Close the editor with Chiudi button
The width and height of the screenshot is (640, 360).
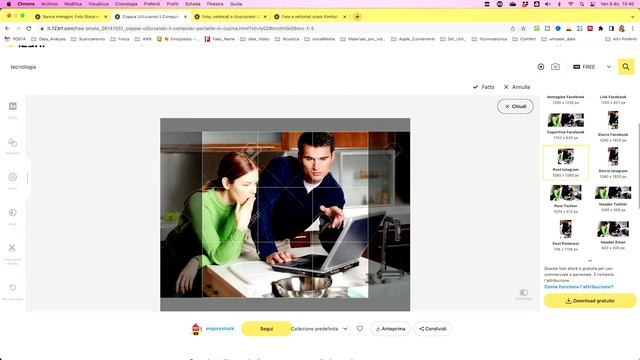pos(515,107)
